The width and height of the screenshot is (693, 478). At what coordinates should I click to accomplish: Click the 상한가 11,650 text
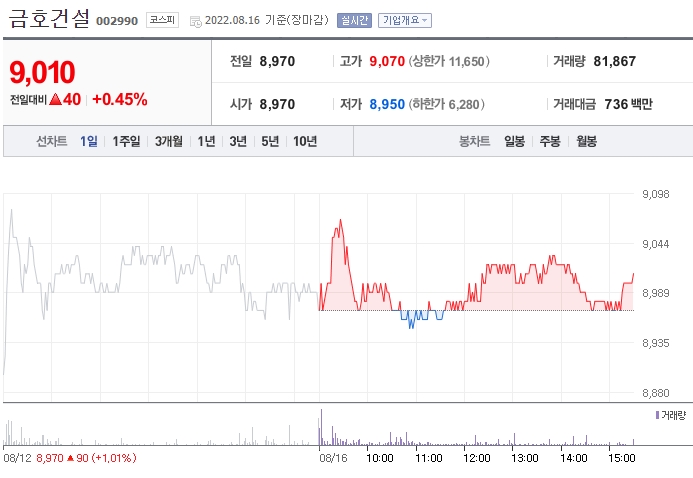pyautogui.click(x=449, y=61)
